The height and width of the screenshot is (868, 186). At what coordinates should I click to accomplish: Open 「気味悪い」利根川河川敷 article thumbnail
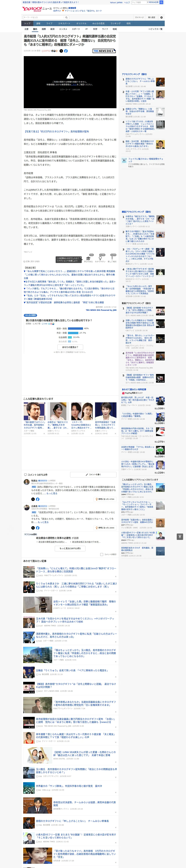[x=29, y=572]
